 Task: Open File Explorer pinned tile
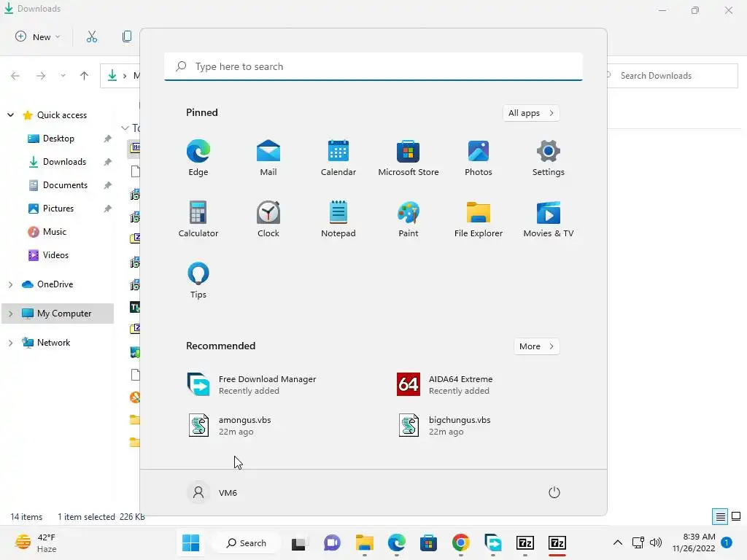click(479, 219)
